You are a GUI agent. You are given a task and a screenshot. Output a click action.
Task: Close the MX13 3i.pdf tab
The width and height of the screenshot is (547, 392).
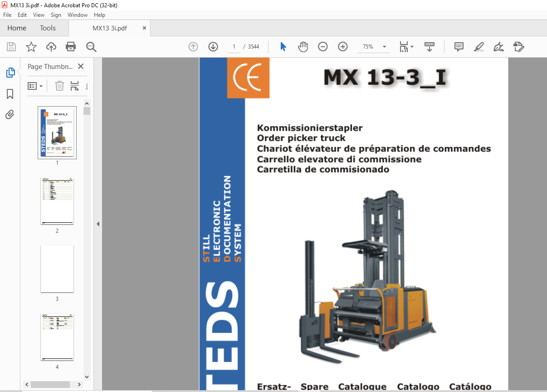coord(145,28)
